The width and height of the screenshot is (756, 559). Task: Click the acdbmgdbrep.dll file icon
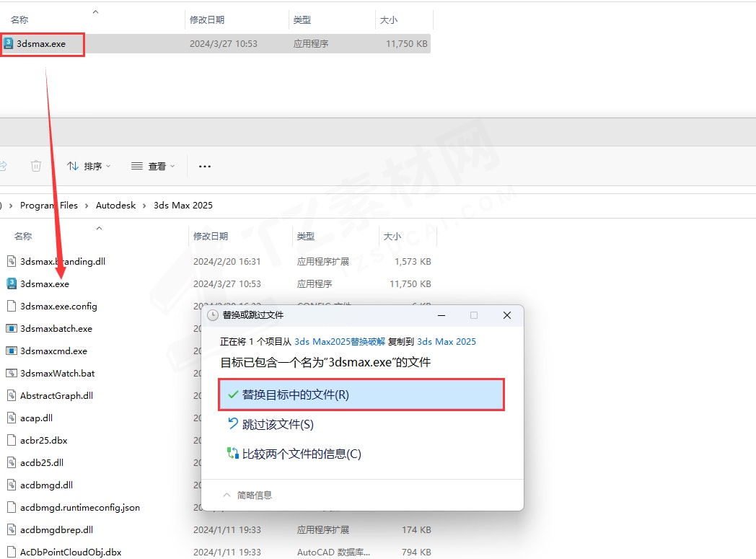pos(12,530)
